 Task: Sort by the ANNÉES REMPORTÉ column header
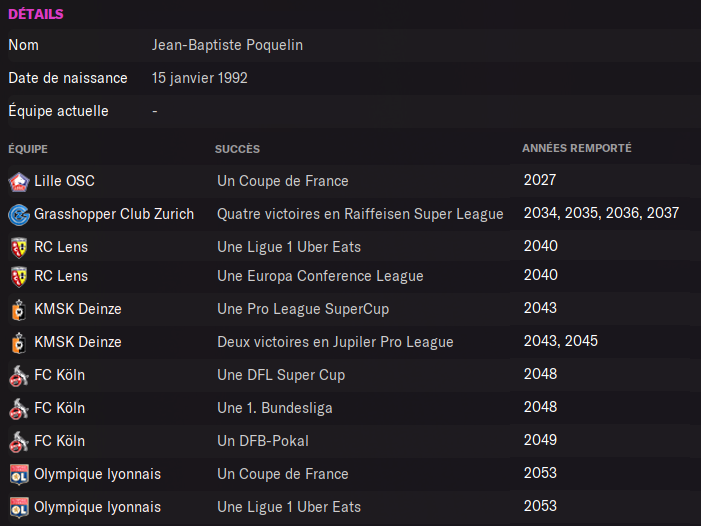(576, 149)
